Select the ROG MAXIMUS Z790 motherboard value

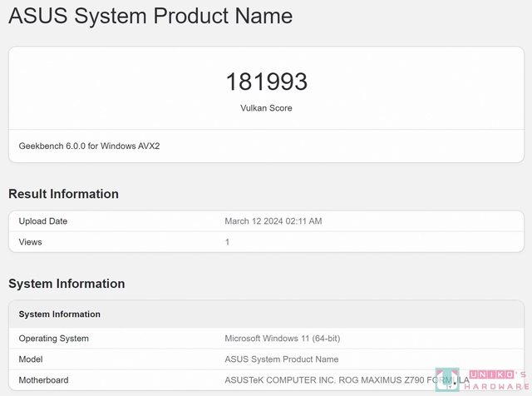(x=332, y=380)
